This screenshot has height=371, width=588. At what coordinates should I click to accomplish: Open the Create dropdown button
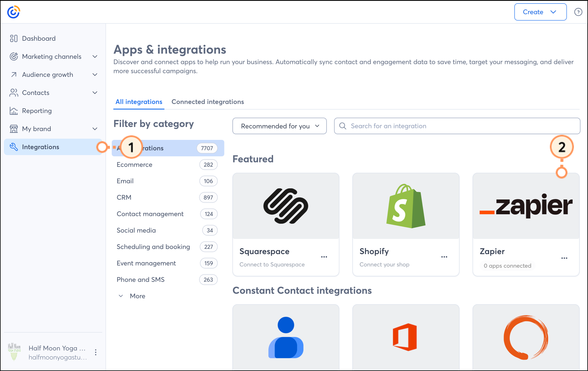point(540,12)
